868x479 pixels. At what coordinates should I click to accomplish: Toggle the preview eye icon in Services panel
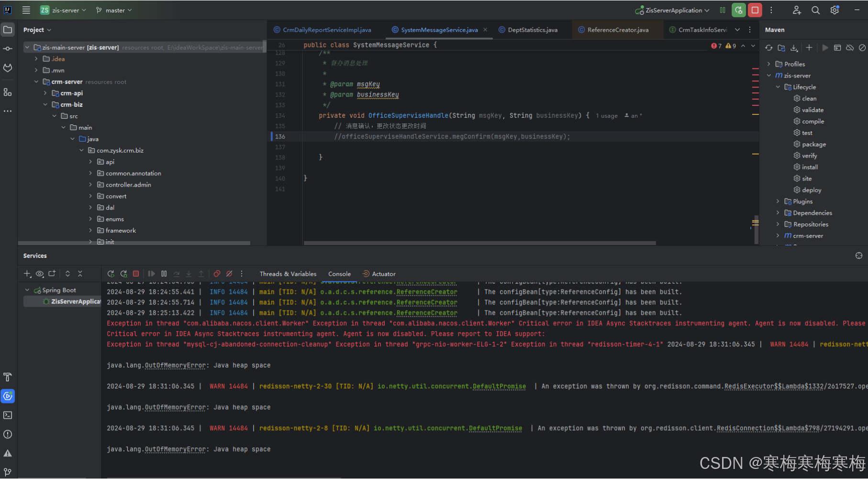(x=40, y=273)
